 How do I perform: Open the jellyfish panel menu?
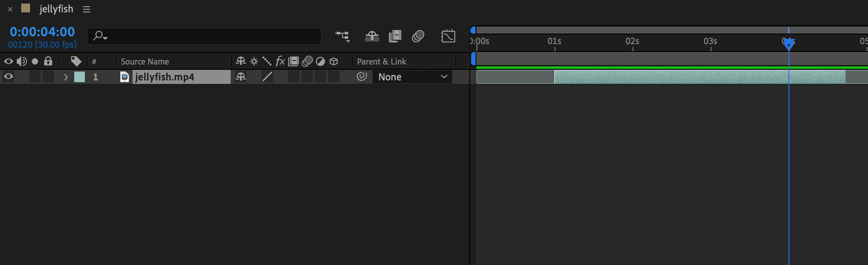pyautogui.click(x=87, y=9)
